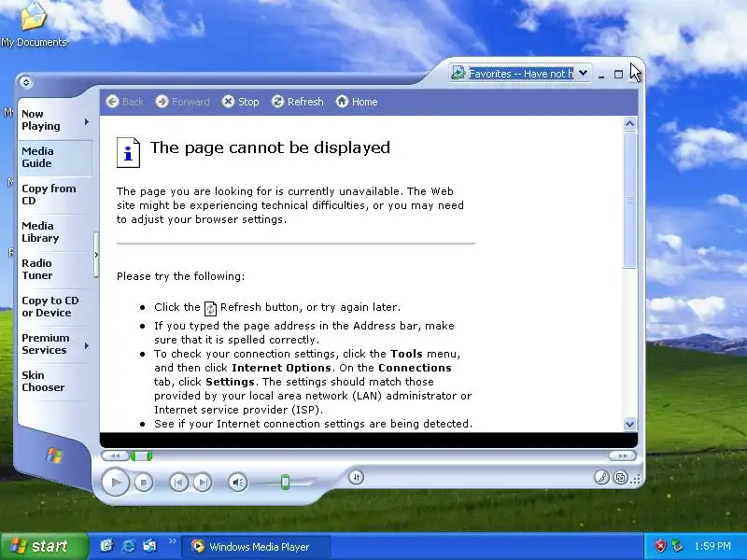Open the Copy from CD tab

click(55, 194)
